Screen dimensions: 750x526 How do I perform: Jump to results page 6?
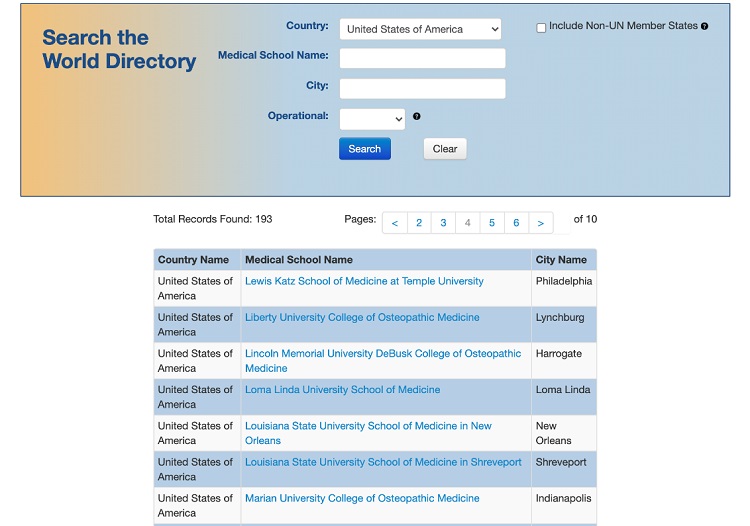point(516,223)
